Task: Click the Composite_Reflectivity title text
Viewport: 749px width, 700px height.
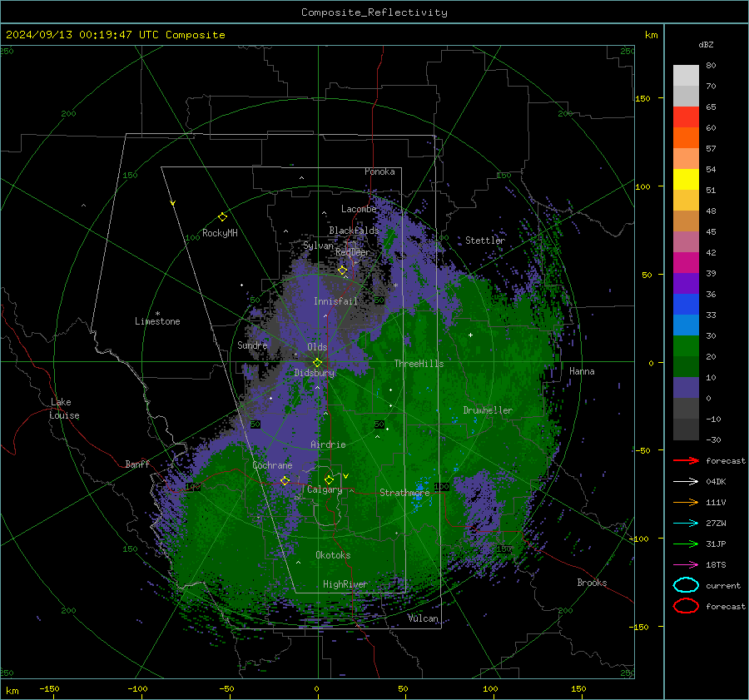Action: coord(374,12)
